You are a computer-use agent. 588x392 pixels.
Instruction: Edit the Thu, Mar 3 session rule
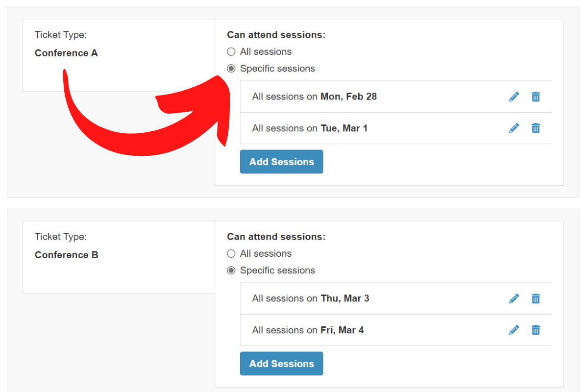coord(514,298)
